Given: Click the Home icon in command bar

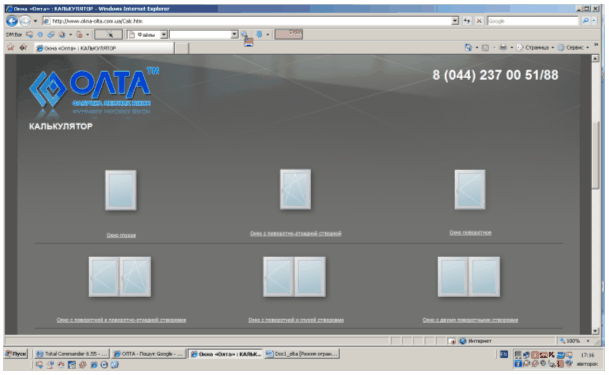Looking at the screenshot, I should point(468,47).
